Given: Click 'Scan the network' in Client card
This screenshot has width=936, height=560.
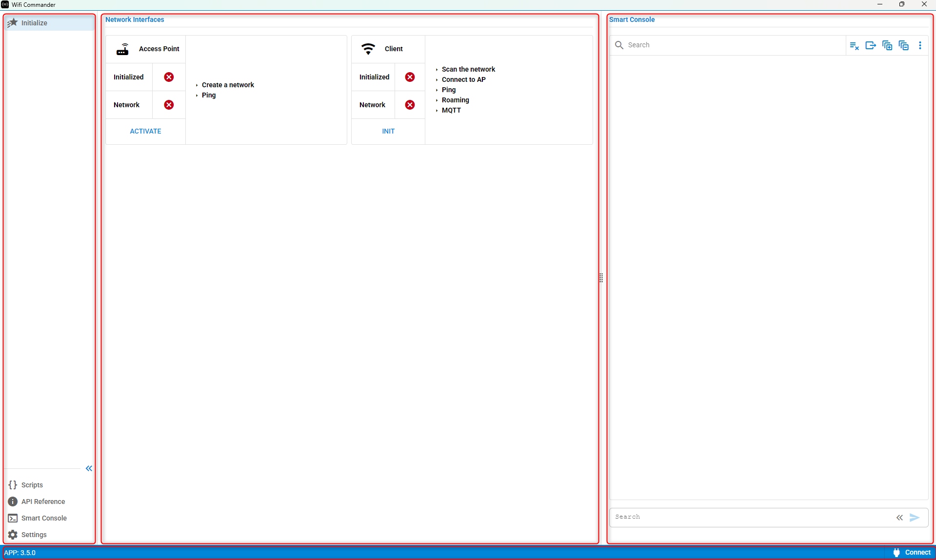Looking at the screenshot, I should pyautogui.click(x=468, y=69).
